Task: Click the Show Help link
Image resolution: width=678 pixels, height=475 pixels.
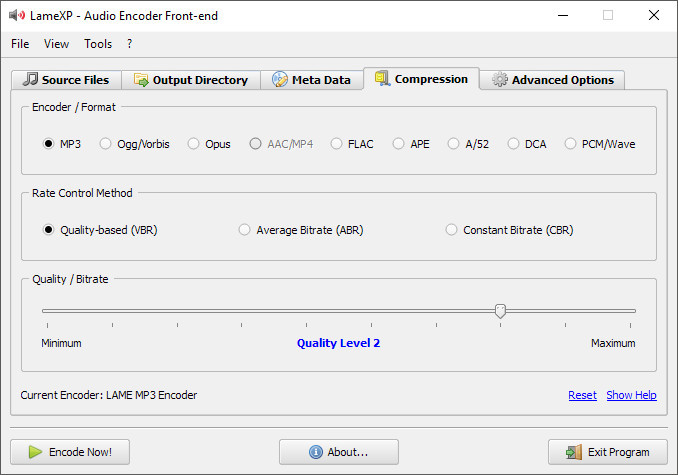Action: coord(631,395)
